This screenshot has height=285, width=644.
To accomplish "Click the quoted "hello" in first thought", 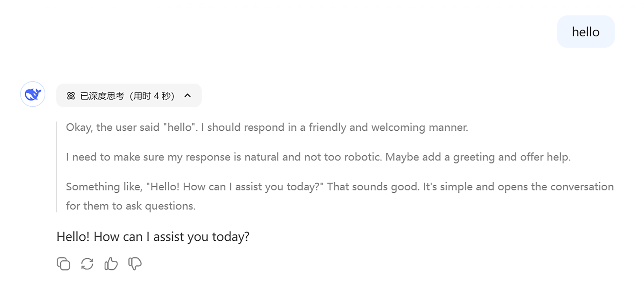I will click(179, 127).
